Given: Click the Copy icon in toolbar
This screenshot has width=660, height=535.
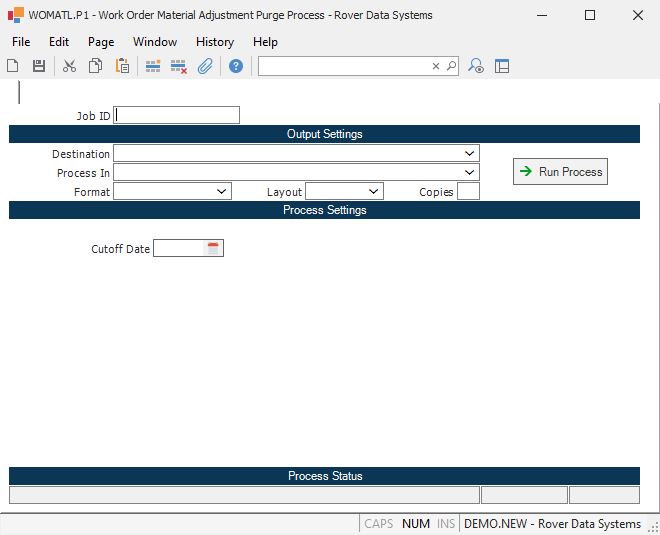Looking at the screenshot, I should (x=95, y=66).
